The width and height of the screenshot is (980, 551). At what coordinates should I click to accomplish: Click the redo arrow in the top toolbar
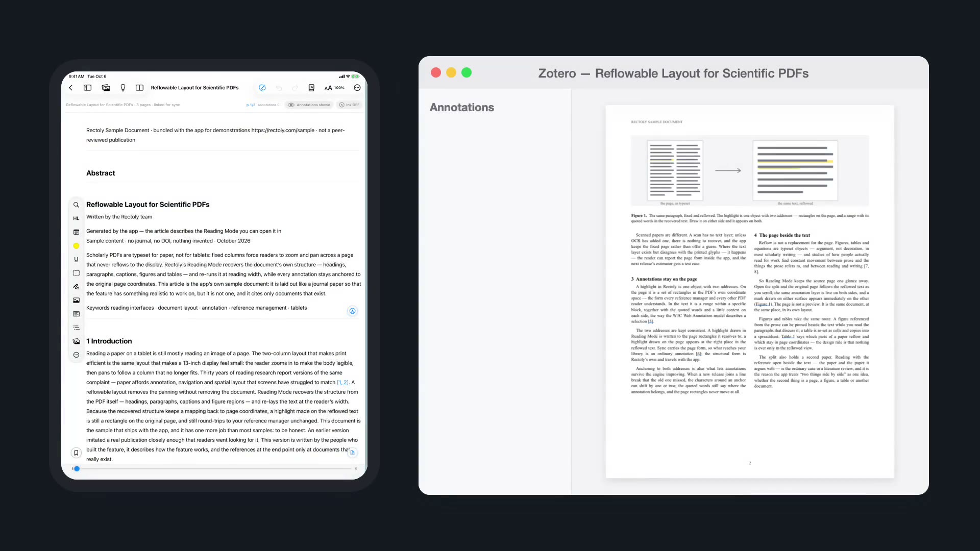click(295, 88)
